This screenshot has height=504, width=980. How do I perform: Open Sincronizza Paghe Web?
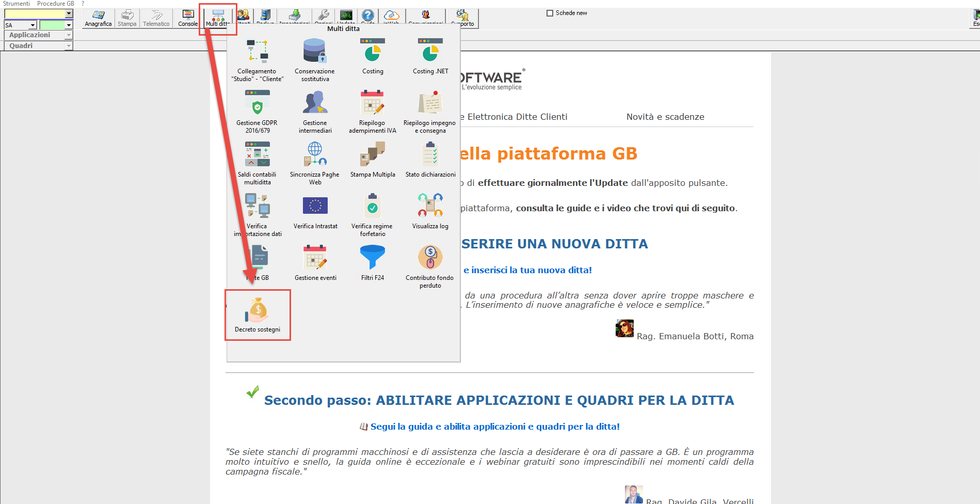[x=315, y=163]
